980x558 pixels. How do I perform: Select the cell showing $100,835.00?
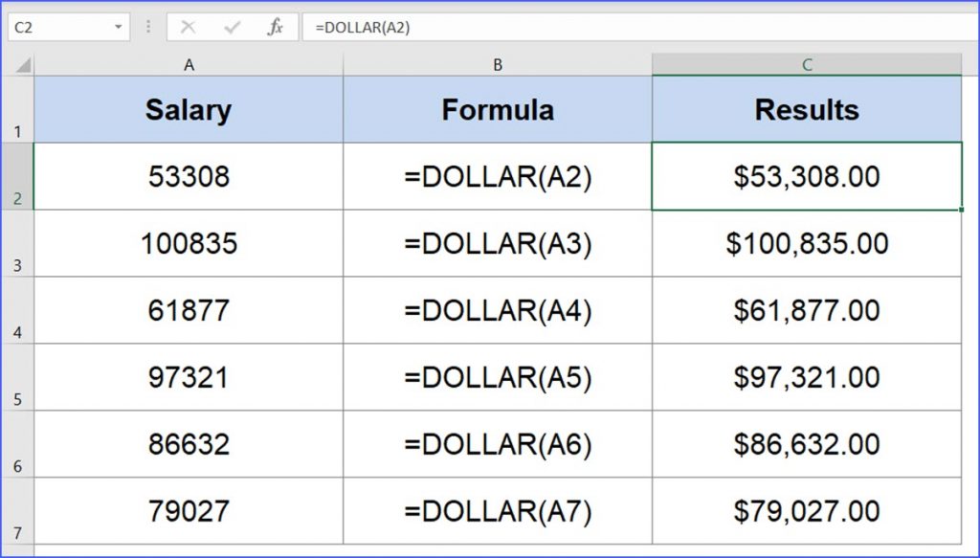point(807,243)
